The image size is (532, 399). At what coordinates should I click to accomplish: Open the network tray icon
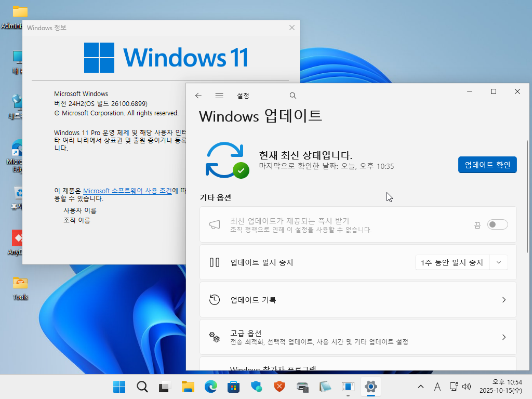click(454, 387)
